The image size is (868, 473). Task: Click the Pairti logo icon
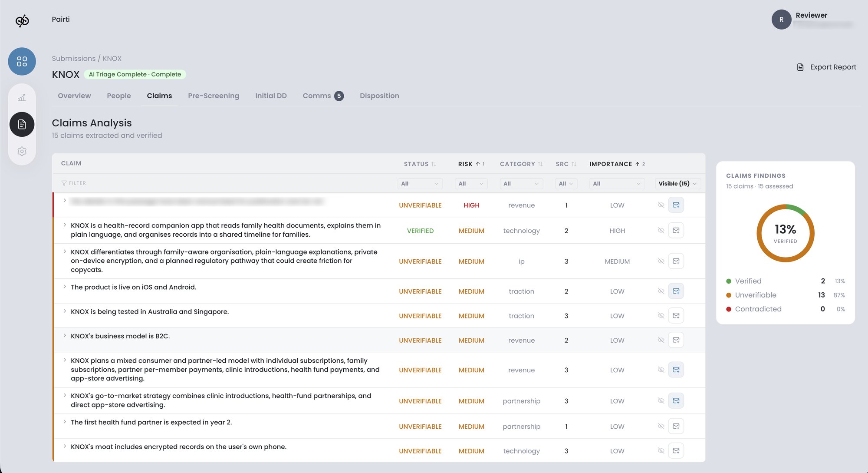(22, 20)
